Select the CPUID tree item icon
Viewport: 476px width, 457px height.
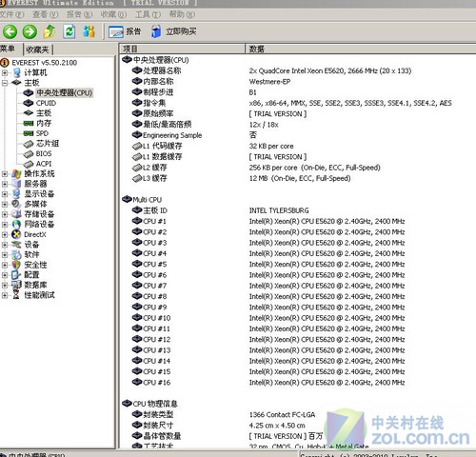point(29,103)
